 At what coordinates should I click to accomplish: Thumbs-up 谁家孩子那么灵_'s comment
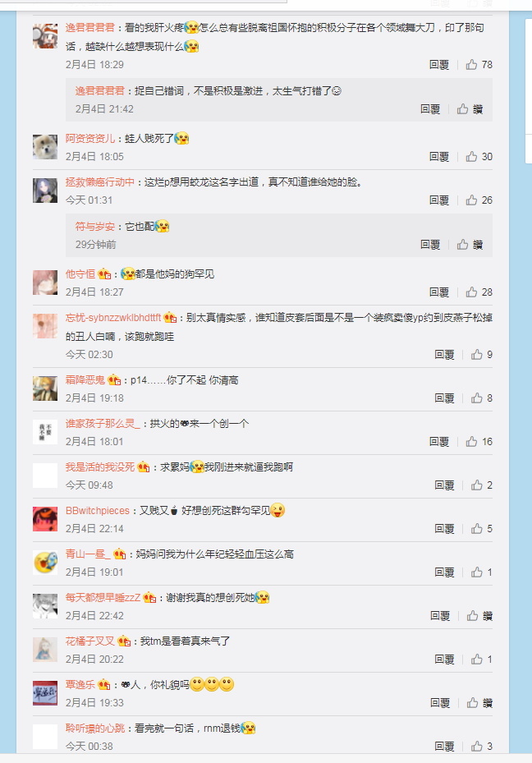tap(471, 441)
